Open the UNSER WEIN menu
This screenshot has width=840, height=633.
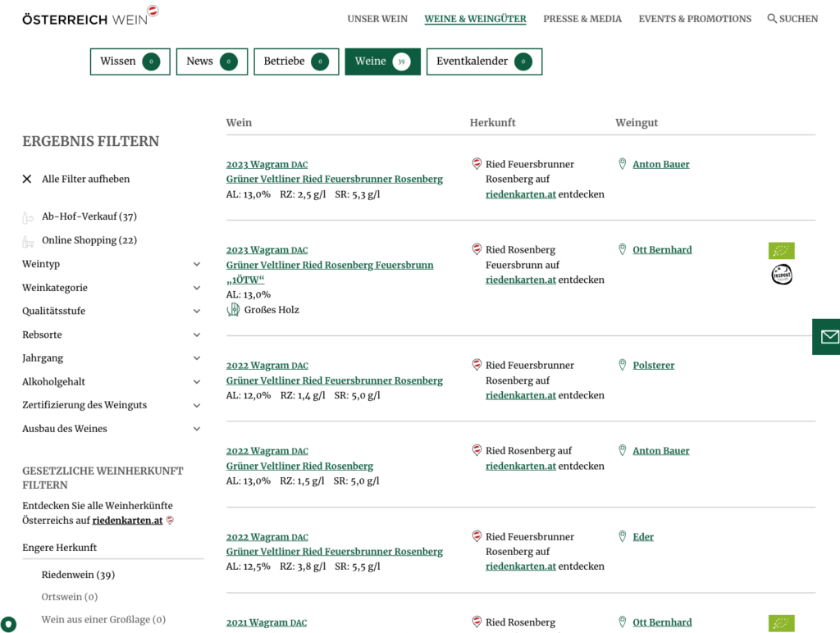[x=377, y=19]
